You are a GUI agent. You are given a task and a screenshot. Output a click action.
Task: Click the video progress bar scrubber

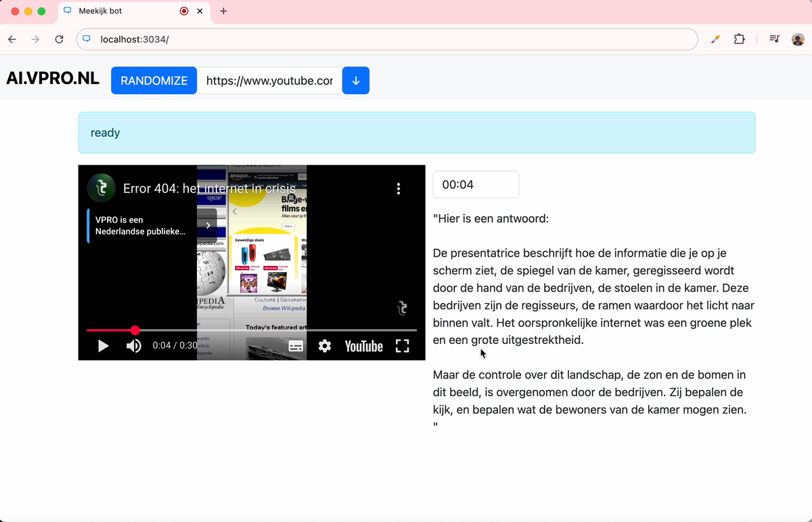[135, 330]
